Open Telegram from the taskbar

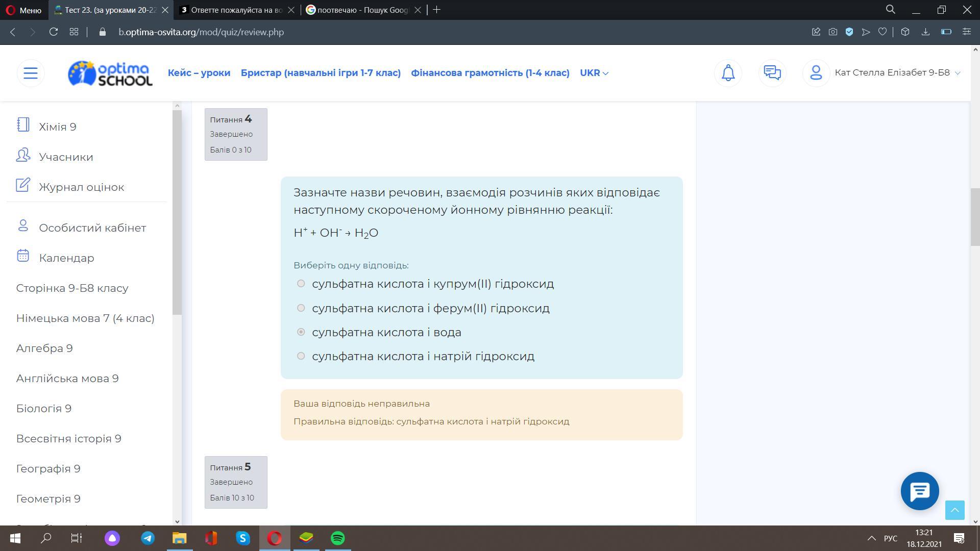(x=148, y=538)
